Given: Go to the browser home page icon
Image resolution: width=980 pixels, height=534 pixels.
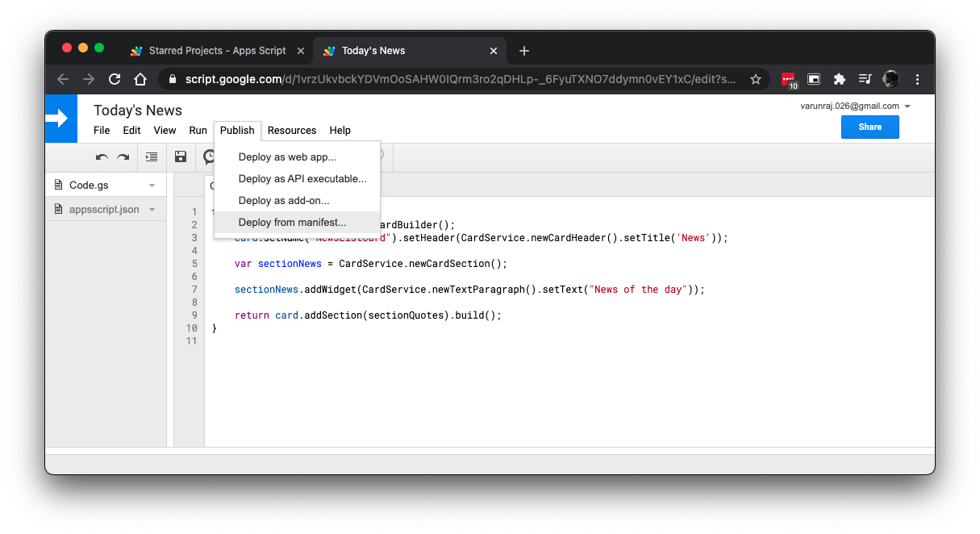Looking at the screenshot, I should click(x=140, y=79).
